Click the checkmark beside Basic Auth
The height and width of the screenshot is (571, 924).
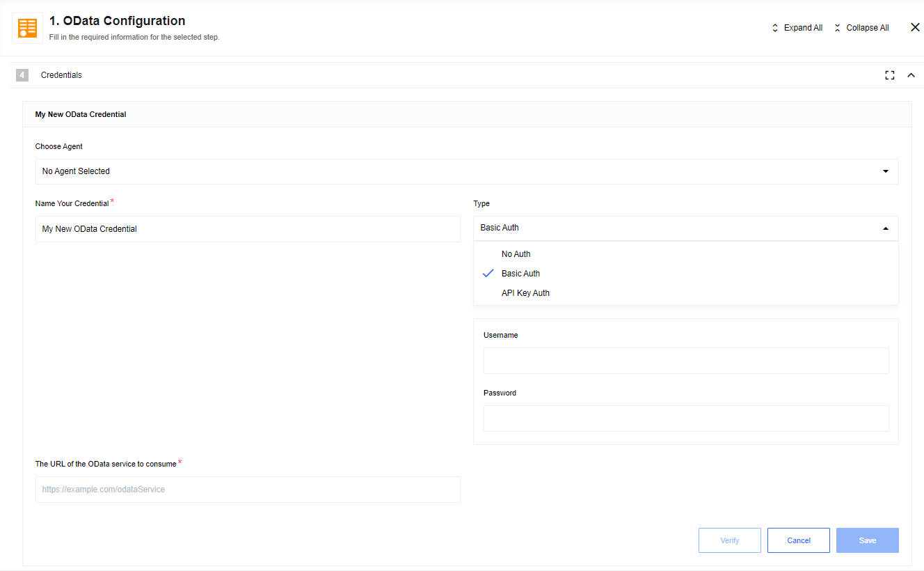tap(488, 273)
